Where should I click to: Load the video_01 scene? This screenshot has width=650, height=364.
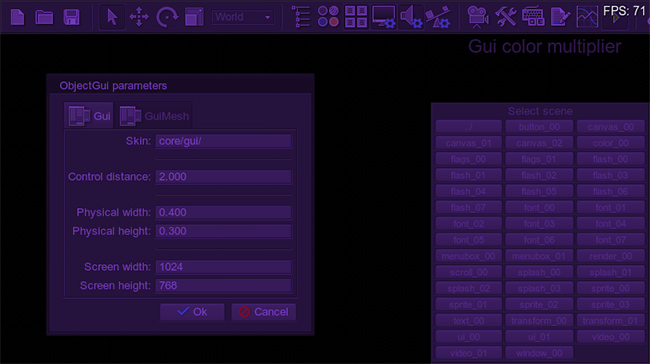pyautogui.click(x=468, y=353)
